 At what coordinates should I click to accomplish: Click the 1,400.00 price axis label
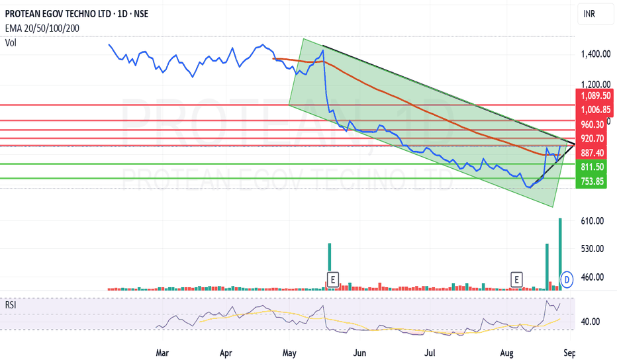596,54
